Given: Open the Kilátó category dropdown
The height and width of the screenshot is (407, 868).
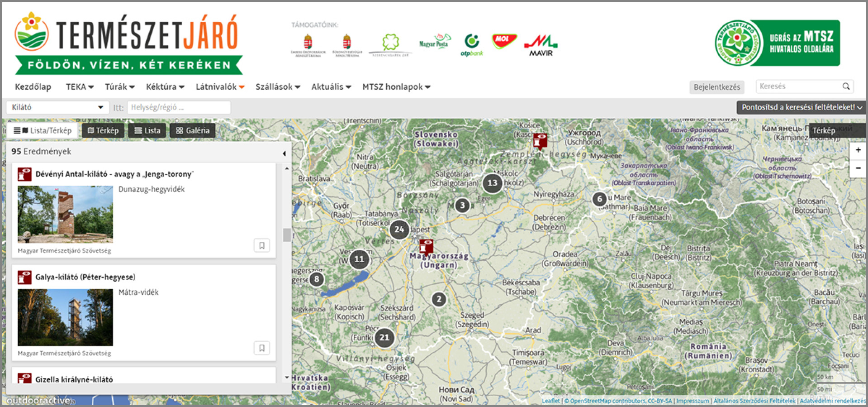Looking at the screenshot, I should 57,107.
